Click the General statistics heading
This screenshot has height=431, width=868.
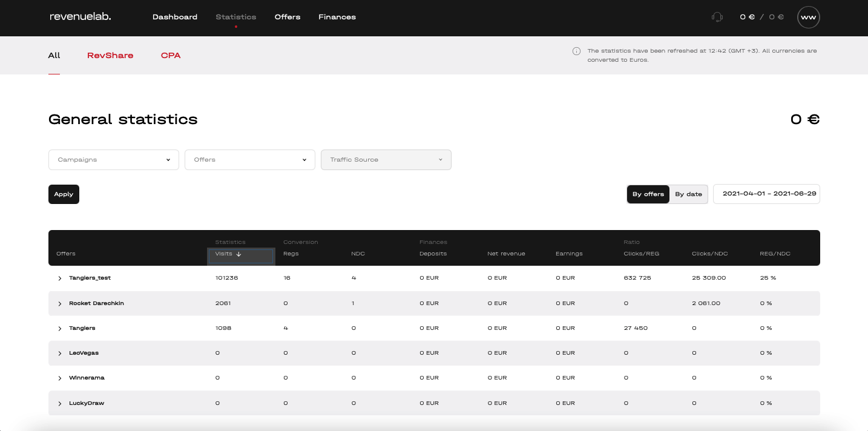click(x=123, y=119)
